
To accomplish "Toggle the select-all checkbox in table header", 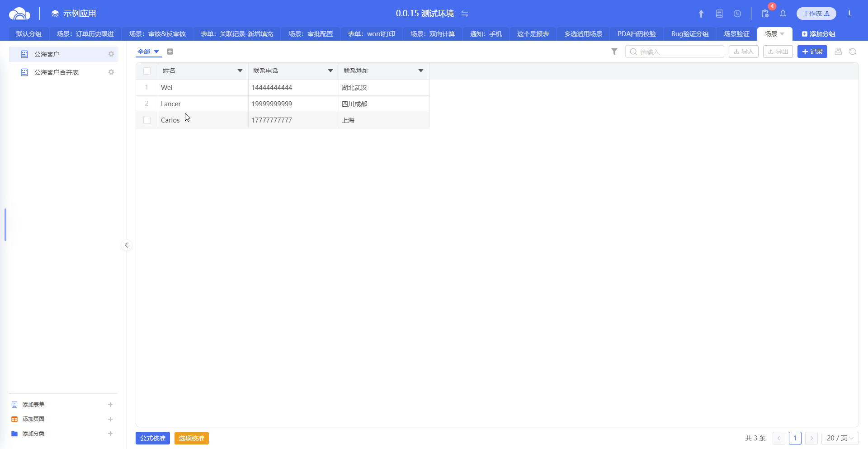I will pos(147,71).
